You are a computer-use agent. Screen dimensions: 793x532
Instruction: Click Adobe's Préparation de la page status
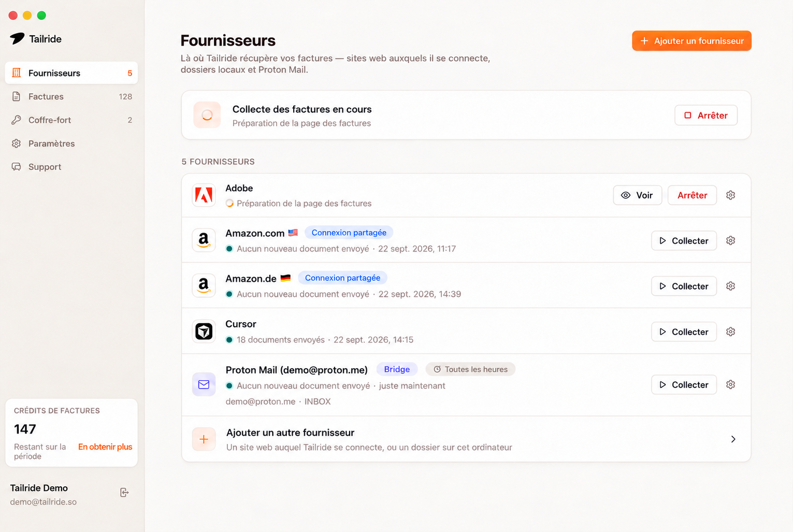(304, 204)
